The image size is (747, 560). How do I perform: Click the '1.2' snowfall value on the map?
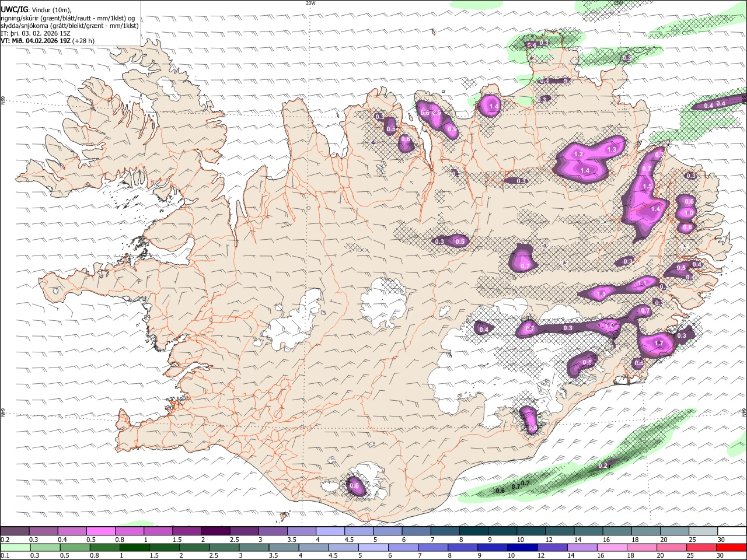(x=578, y=155)
